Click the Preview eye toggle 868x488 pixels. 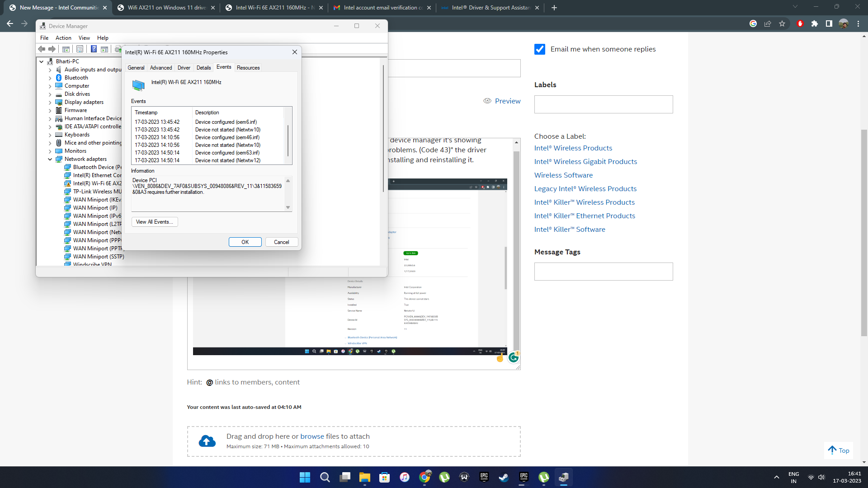coord(488,101)
